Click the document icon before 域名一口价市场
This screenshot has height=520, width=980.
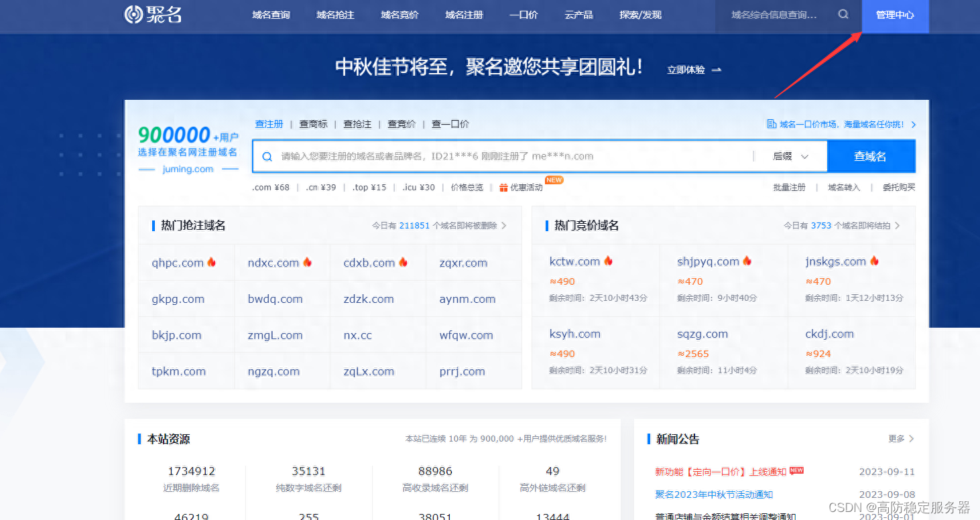771,124
